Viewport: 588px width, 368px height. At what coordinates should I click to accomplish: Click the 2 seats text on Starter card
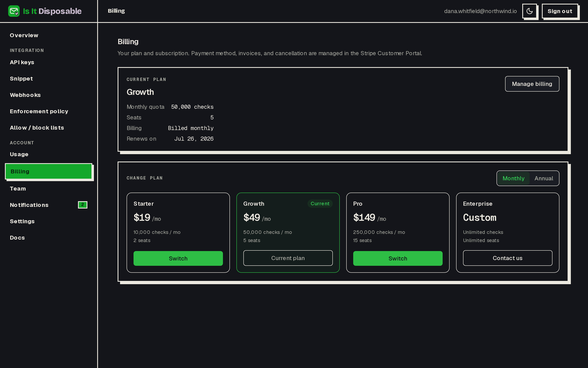(142, 240)
